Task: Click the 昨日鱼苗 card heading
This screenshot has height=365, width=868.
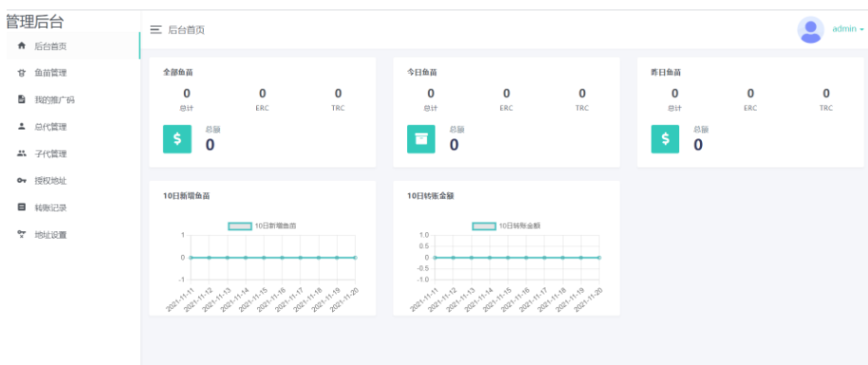Action: click(666, 72)
